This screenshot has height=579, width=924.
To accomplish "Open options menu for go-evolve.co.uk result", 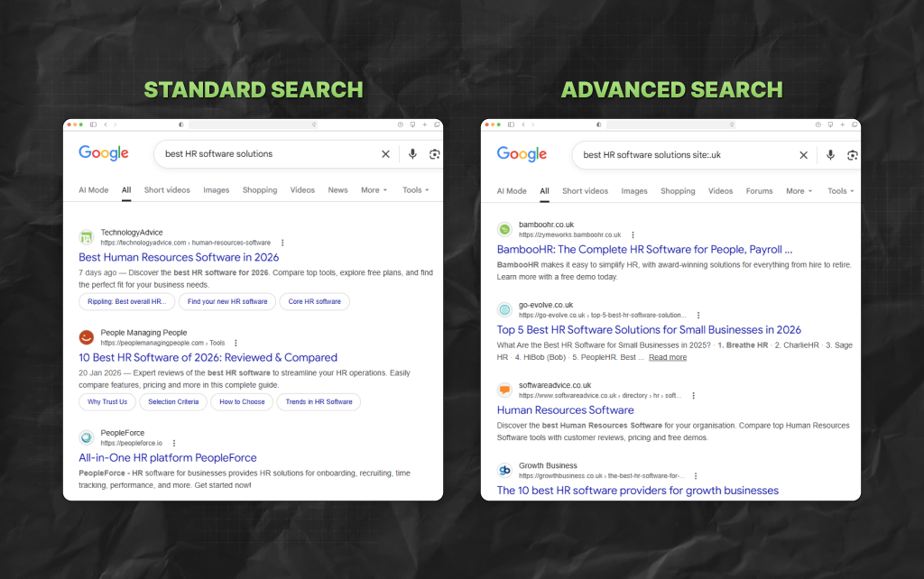I will point(698,315).
